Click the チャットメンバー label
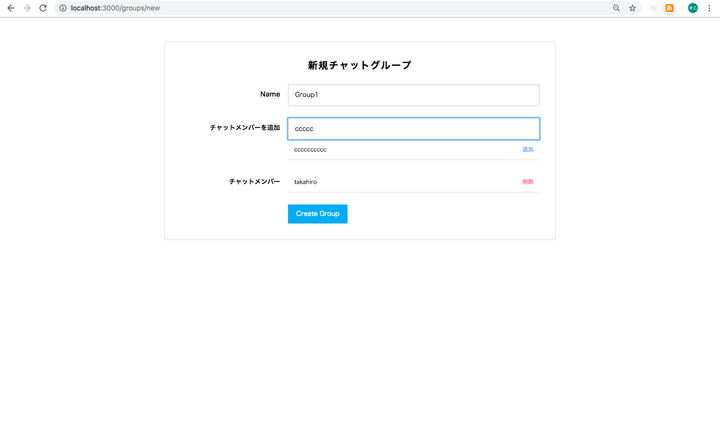 pos(254,182)
